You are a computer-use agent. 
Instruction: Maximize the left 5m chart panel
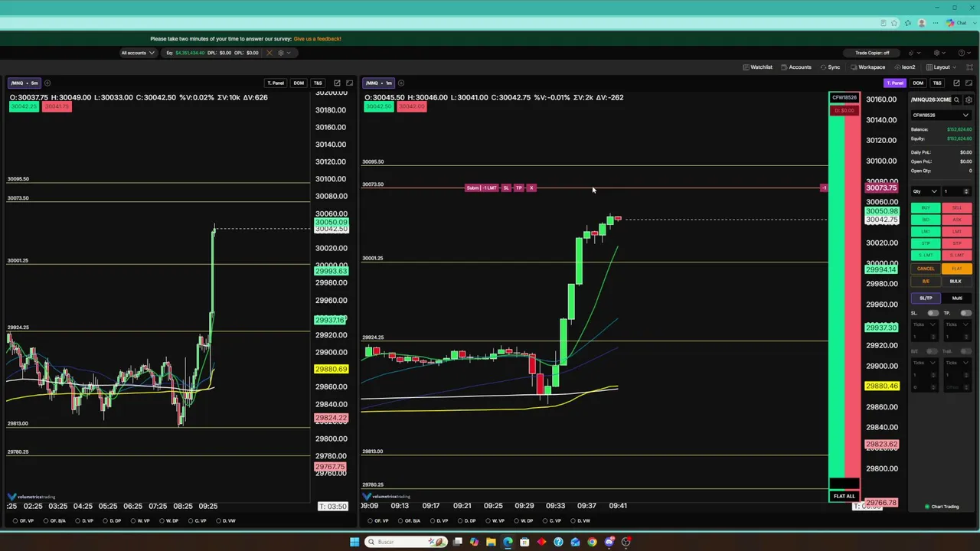pos(350,83)
